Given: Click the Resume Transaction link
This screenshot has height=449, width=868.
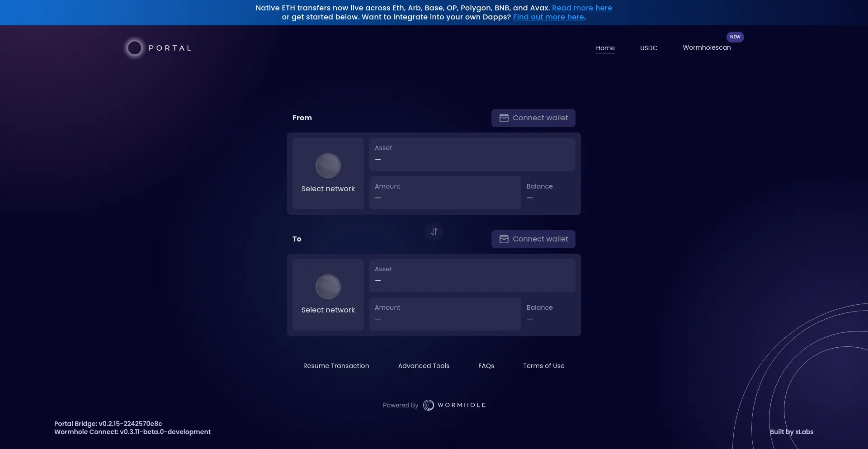Looking at the screenshot, I should (x=336, y=366).
